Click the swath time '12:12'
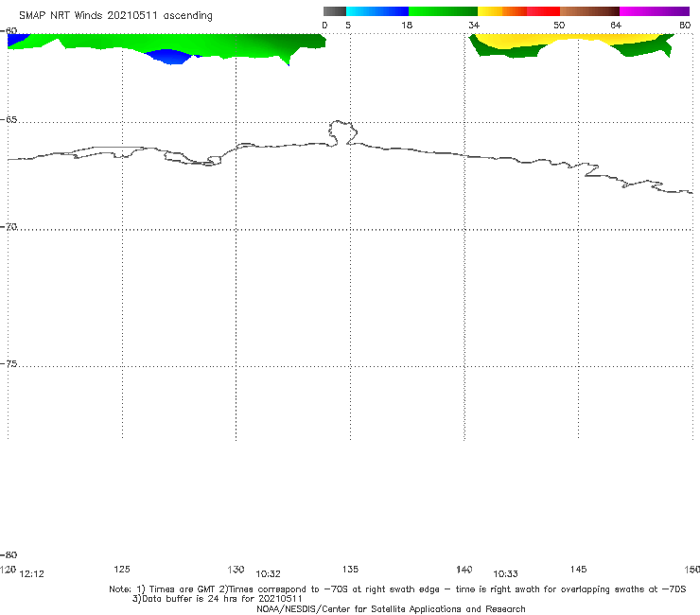The width and height of the screenshot is (700, 615). 32,574
